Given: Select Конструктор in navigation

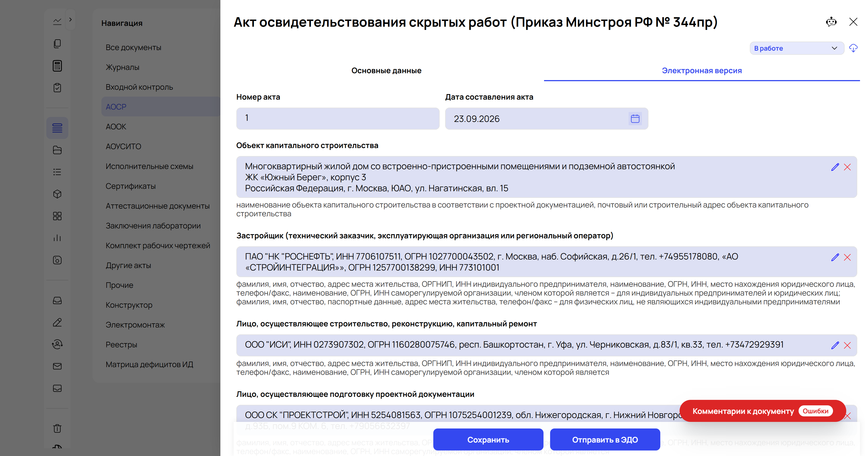Looking at the screenshot, I should point(129,305).
